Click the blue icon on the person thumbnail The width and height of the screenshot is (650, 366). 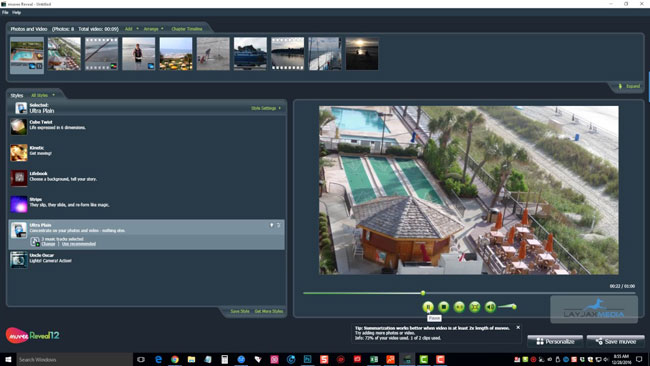(x=151, y=66)
